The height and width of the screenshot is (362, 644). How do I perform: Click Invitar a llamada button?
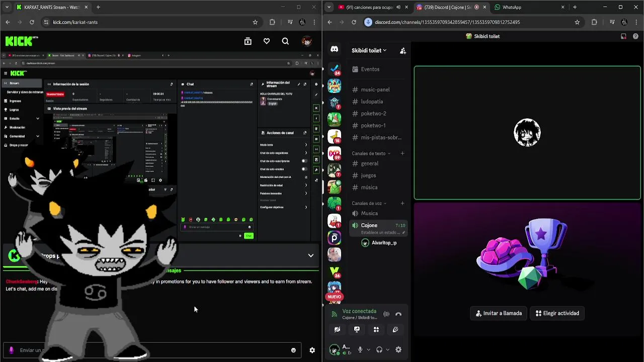499,313
